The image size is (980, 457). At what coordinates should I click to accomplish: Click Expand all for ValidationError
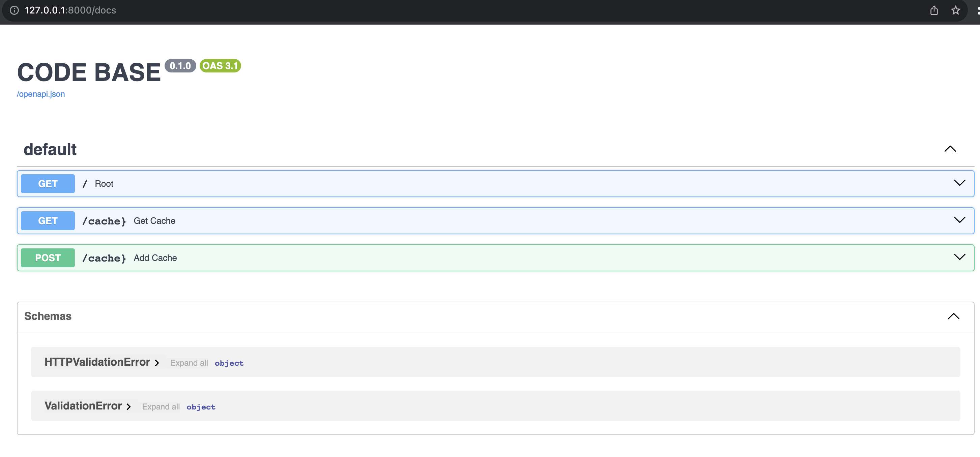coord(161,406)
